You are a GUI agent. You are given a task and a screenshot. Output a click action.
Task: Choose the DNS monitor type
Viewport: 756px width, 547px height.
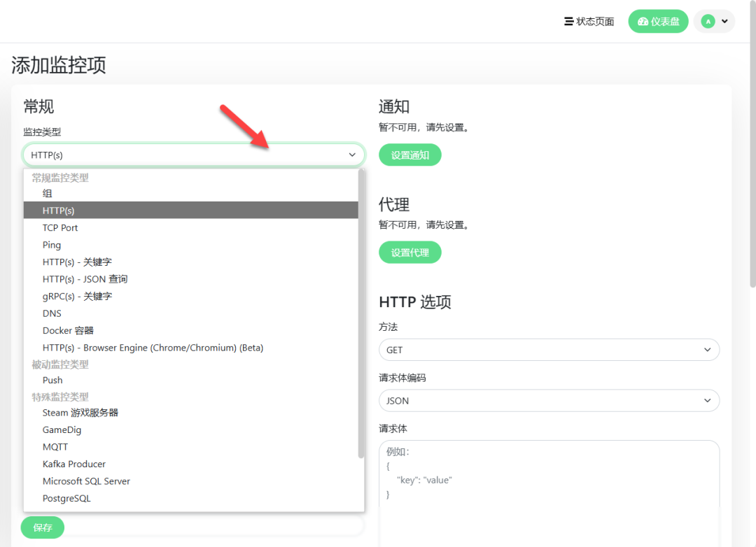pos(52,313)
